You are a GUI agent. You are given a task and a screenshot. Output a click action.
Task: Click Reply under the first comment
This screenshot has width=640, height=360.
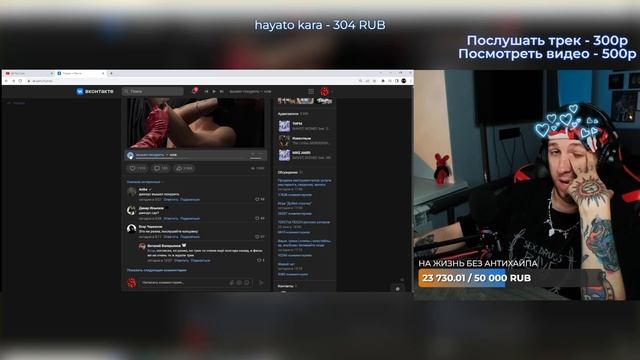(171, 200)
